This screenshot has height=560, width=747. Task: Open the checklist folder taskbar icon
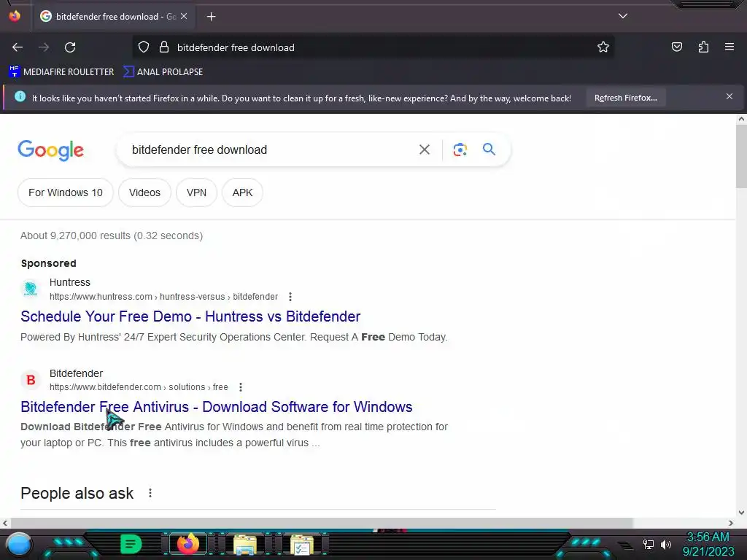pyautogui.click(x=302, y=544)
